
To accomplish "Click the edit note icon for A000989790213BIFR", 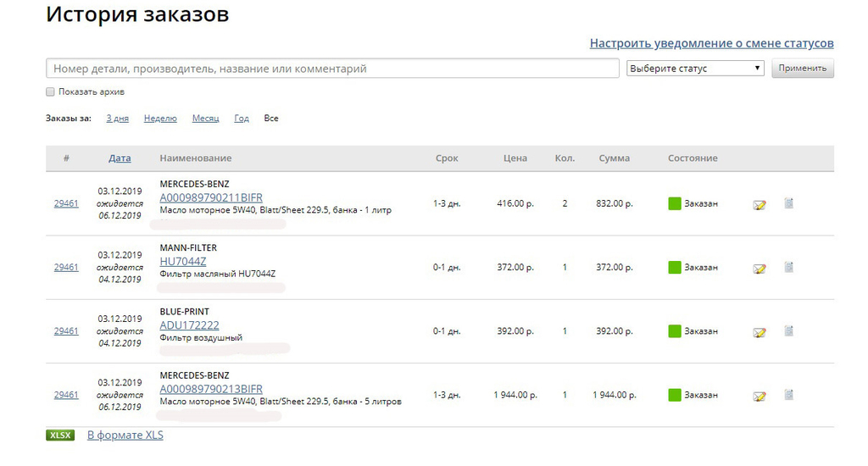I will pyautogui.click(x=759, y=396).
